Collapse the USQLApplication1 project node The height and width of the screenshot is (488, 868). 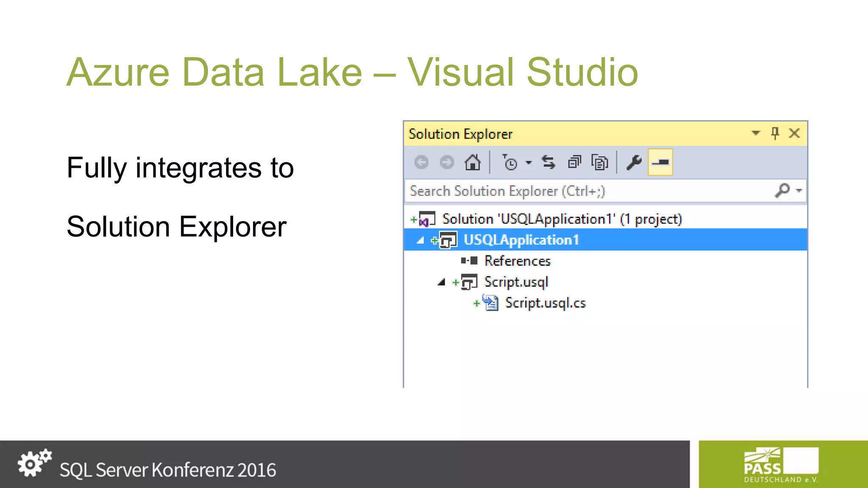[420, 240]
